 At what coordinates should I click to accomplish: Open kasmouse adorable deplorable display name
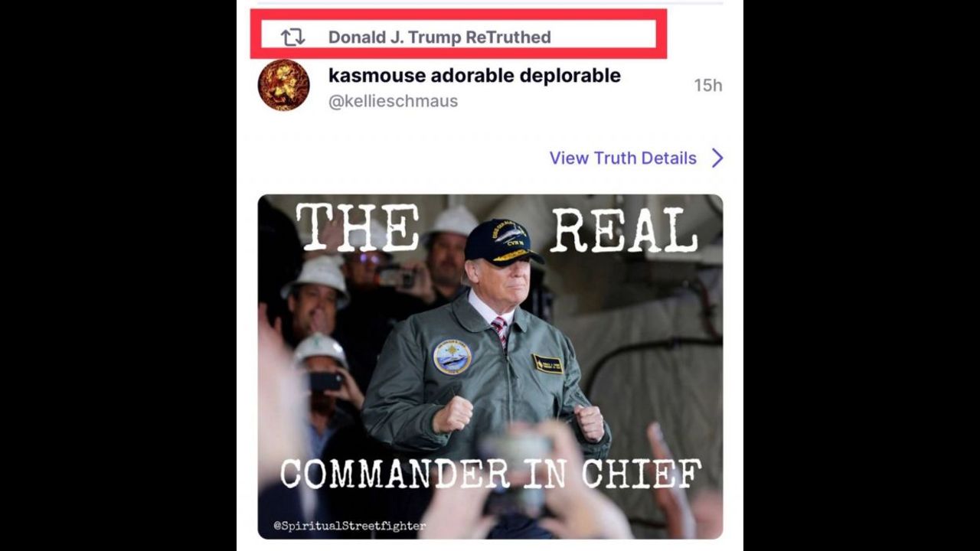tap(475, 76)
